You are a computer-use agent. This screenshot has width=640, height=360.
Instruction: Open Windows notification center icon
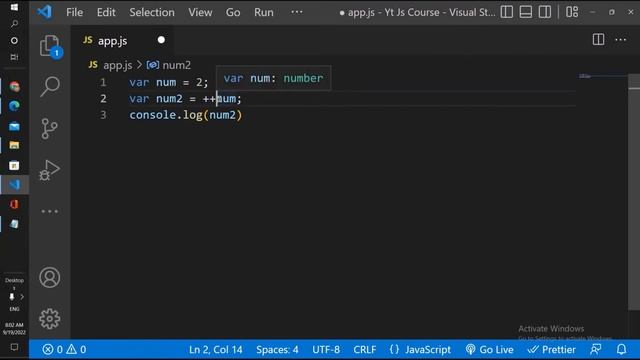coord(14,347)
